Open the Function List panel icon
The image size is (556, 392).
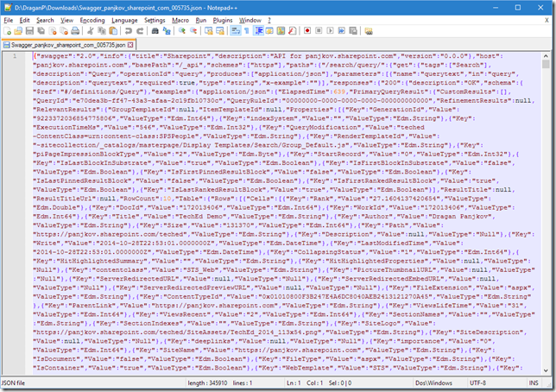coord(292,31)
